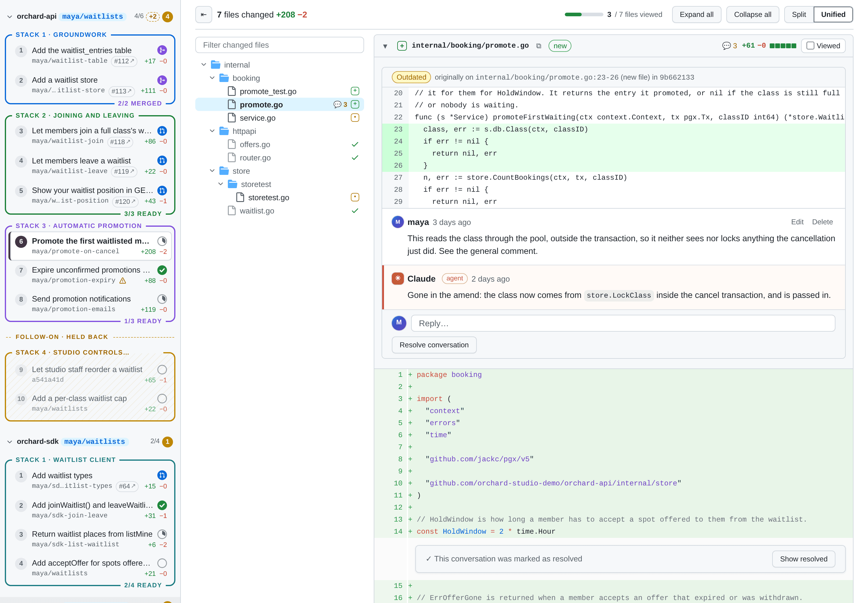The height and width of the screenshot is (603, 868).
Task: Tick the Viewed checkbox for promote.go
Action: point(810,46)
